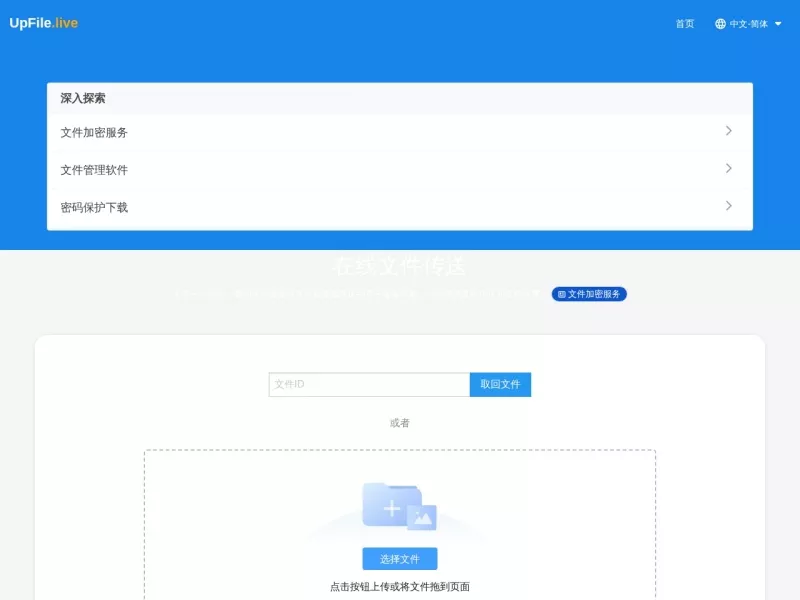Click the globe language icon
The height and width of the screenshot is (600, 800).
click(720, 24)
